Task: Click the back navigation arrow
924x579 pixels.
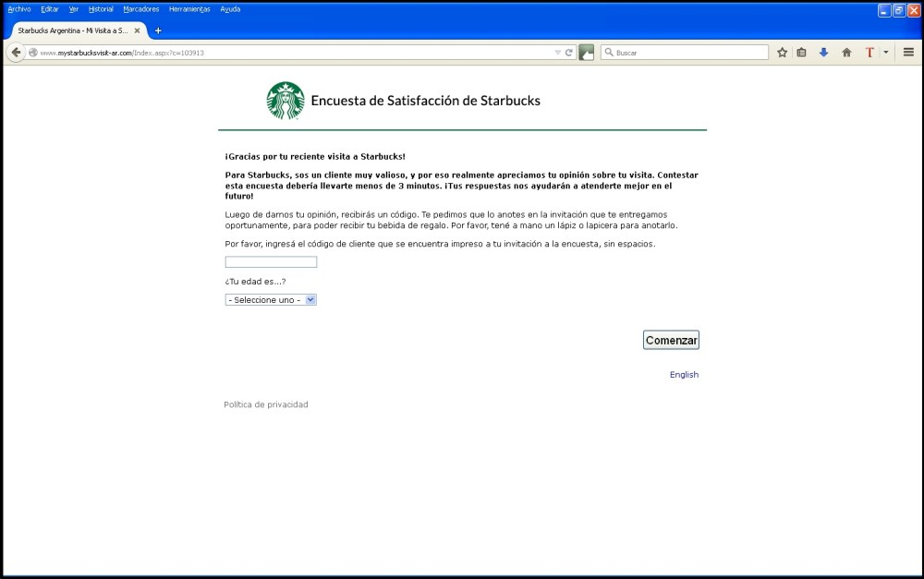Action: coord(16,52)
